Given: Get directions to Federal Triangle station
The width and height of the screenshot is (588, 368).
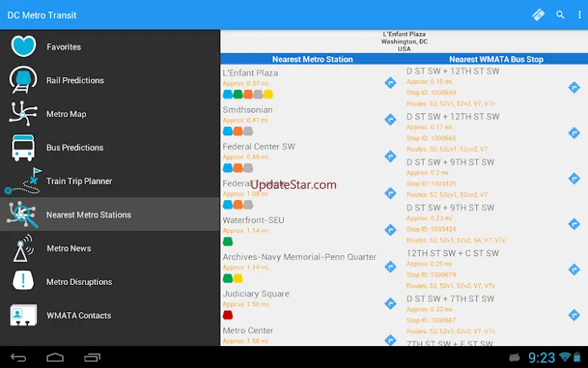Looking at the screenshot, I should click(x=390, y=193).
